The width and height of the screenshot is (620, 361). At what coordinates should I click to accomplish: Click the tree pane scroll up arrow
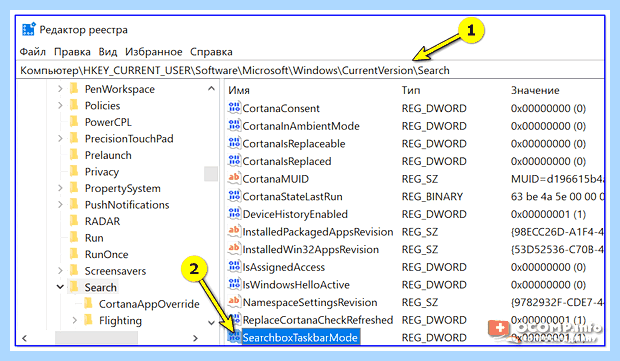[x=212, y=89]
